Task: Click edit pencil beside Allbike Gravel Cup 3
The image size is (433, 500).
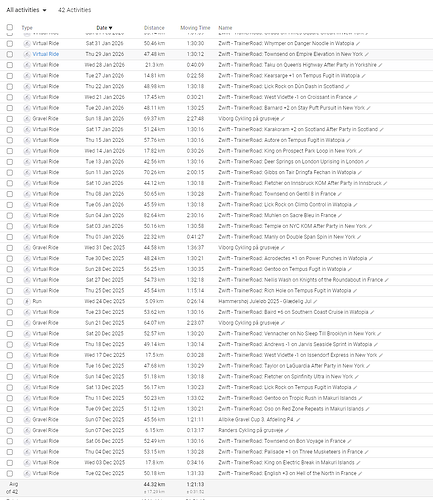Action: pyautogui.click(x=298, y=420)
